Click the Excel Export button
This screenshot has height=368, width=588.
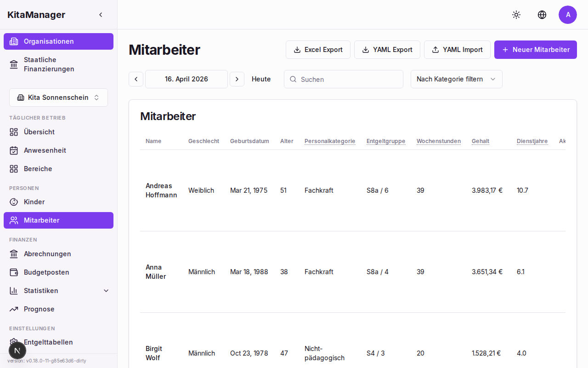point(318,50)
